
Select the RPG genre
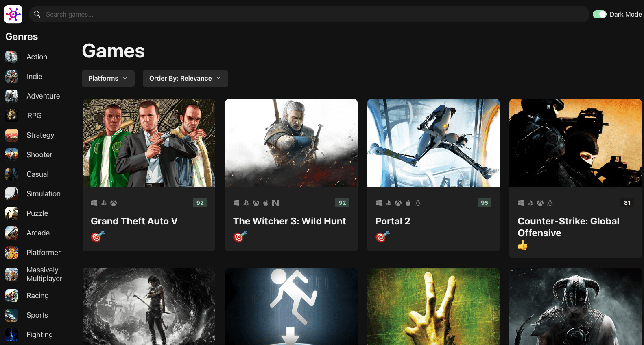[x=35, y=116]
